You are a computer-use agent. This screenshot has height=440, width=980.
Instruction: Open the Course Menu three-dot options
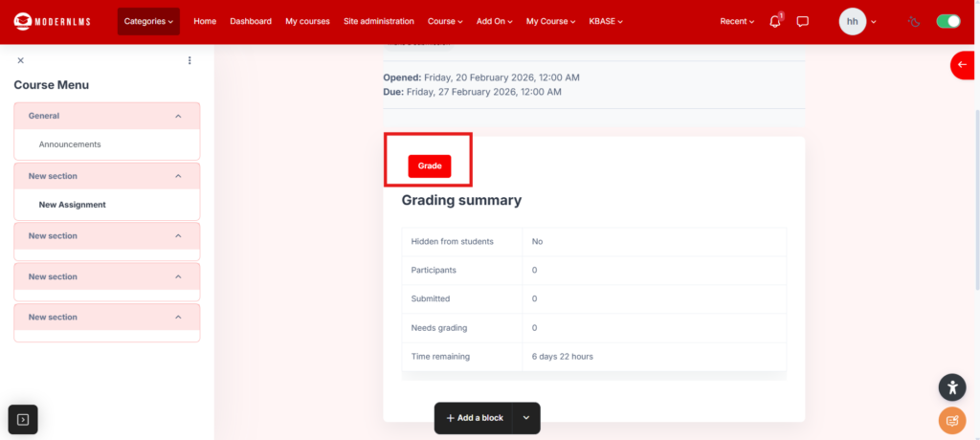(189, 60)
